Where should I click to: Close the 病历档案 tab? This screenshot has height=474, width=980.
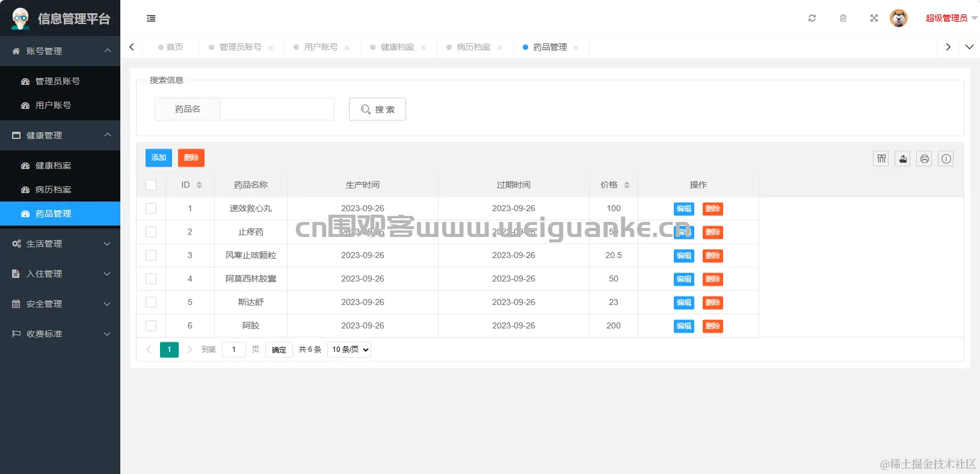pyautogui.click(x=500, y=48)
